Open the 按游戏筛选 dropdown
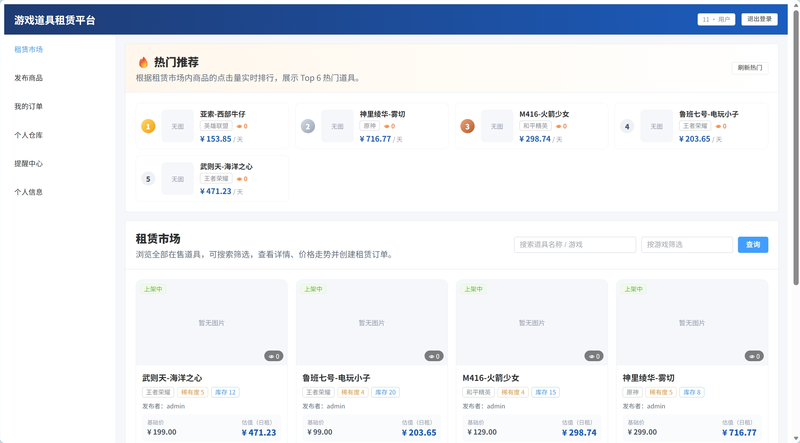This screenshot has width=800, height=443. click(687, 244)
